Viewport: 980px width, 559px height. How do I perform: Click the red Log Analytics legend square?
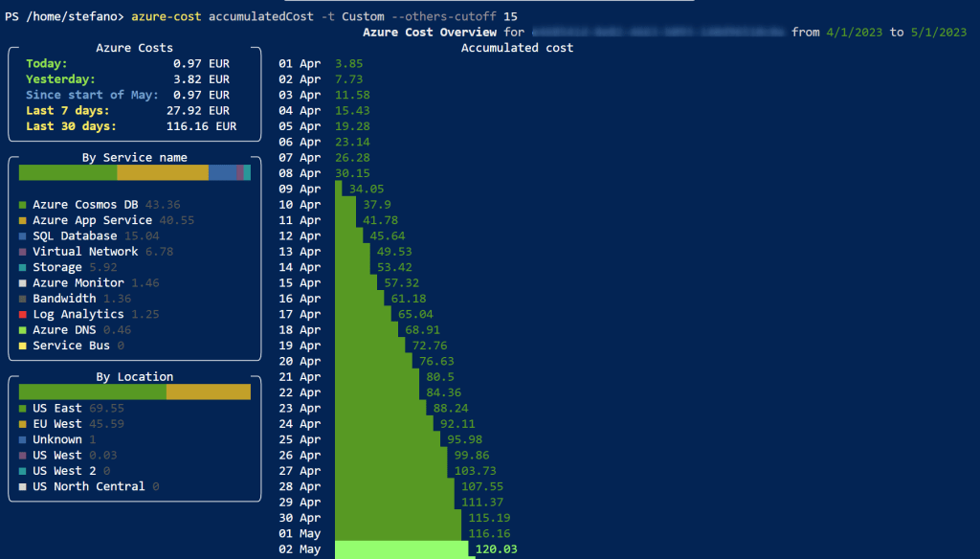(x=23, y=315)
